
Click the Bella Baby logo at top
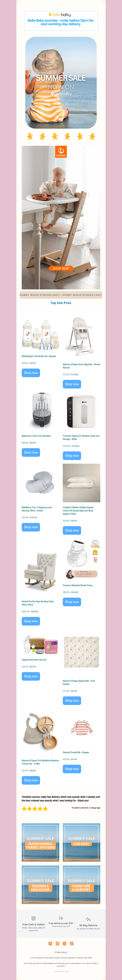pyautogui.click(x=61, y=14)
